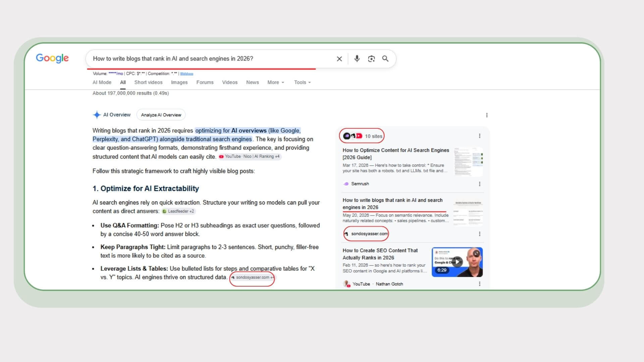644x362 pixels.
Task: Click the Semrush article thumbnail
Action: 469,162
